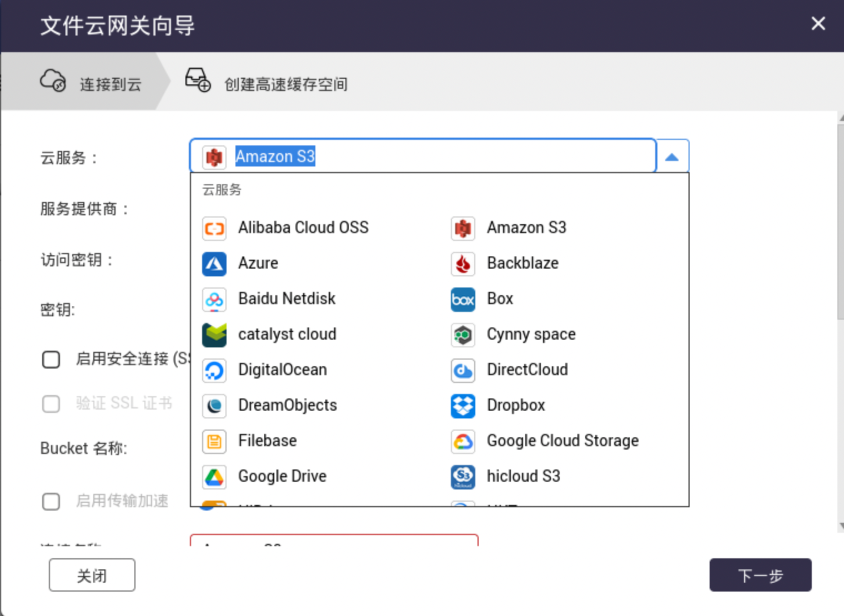Enable the 启用安全连接 checkbox
844x616 pixels.
pos(51,359)
